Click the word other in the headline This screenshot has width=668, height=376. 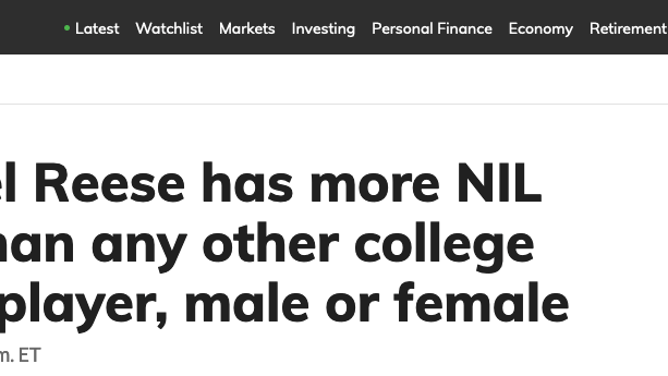click(x=271, y=242)
